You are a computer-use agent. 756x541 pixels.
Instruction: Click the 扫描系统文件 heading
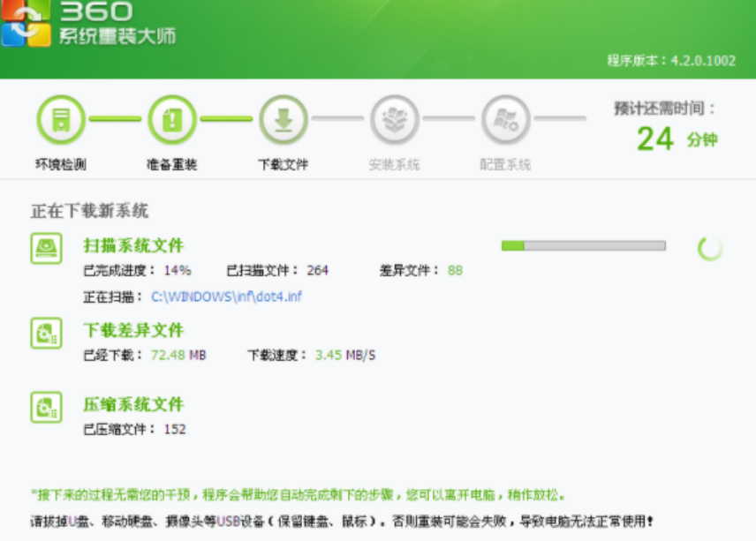pos(133,245)
